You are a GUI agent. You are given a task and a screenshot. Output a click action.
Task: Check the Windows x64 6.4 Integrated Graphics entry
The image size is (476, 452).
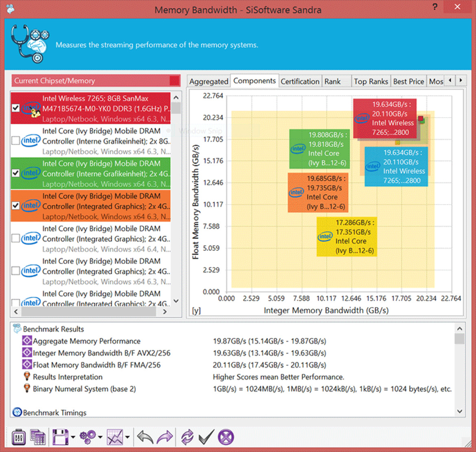(x=16, y=238)
